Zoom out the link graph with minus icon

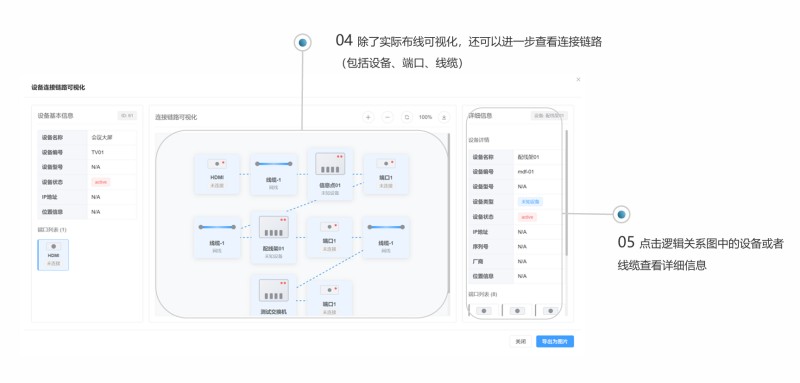coord(387,117)
